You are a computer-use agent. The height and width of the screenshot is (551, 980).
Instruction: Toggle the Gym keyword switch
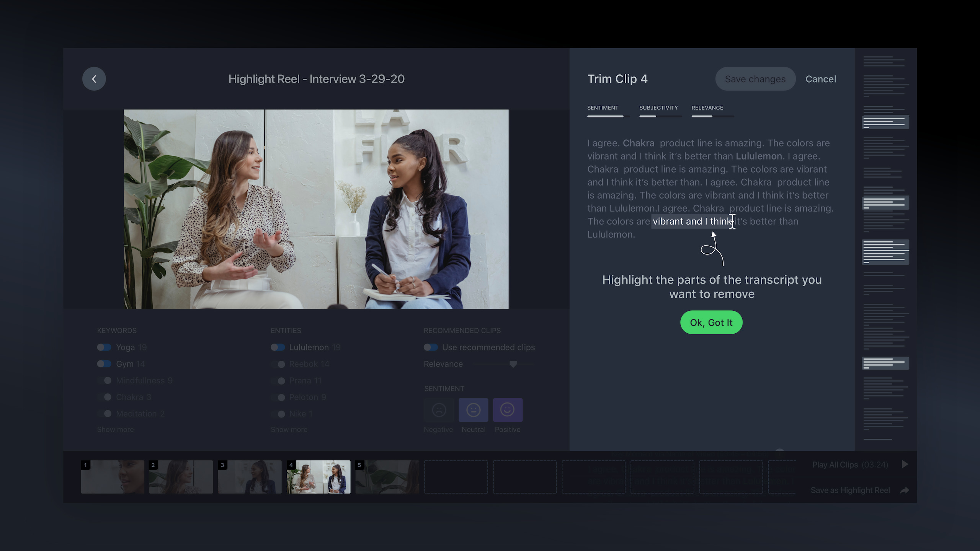(x=104, y=364)
